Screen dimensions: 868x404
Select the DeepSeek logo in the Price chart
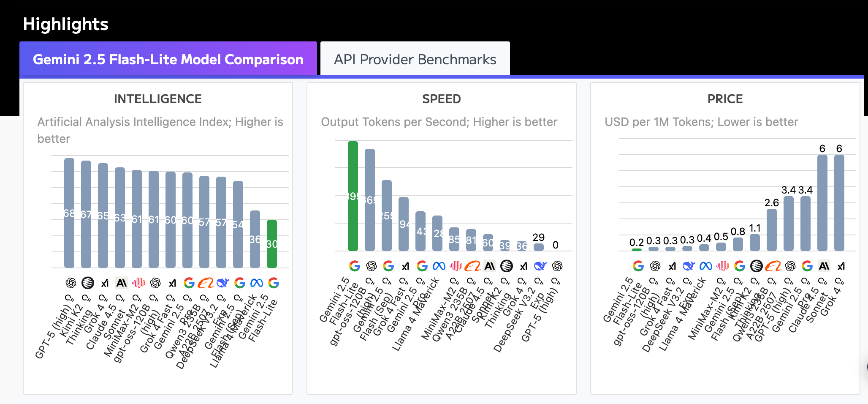[689, 266]
